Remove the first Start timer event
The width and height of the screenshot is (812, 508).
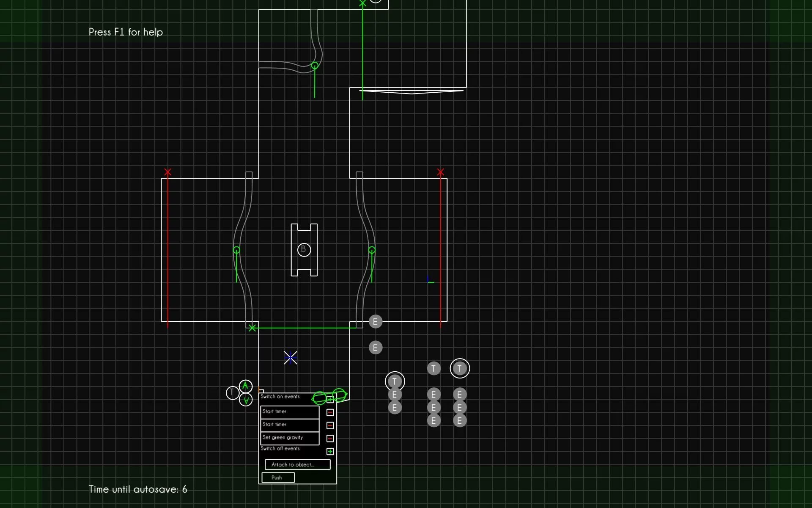tap(330, 412)
